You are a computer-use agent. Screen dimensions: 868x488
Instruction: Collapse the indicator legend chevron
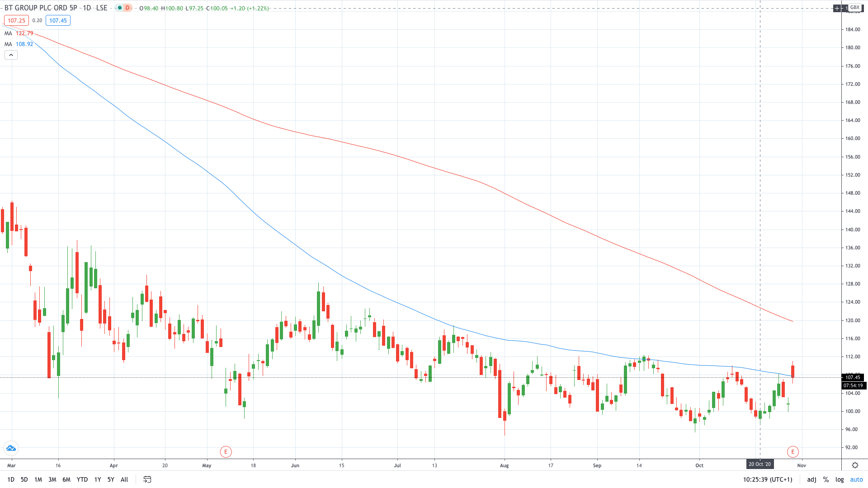point(11,55)
